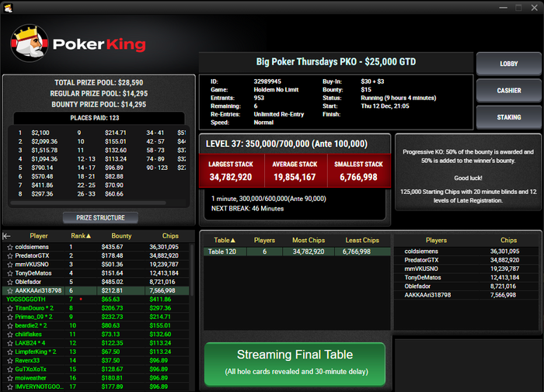This screenshot has width=544, height=392.
Task: Sort player list by Bounty column
Action: tap(121, 236)
